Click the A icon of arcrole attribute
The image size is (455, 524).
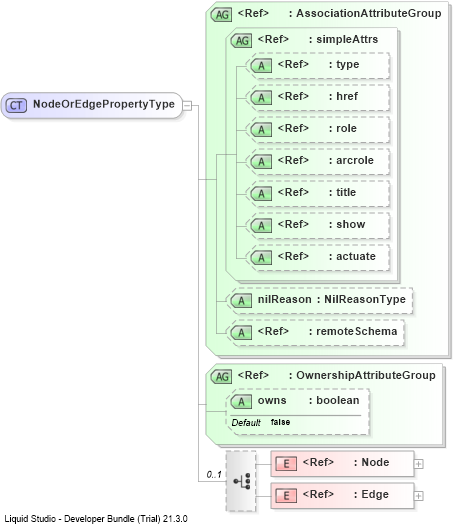(261, 162)
